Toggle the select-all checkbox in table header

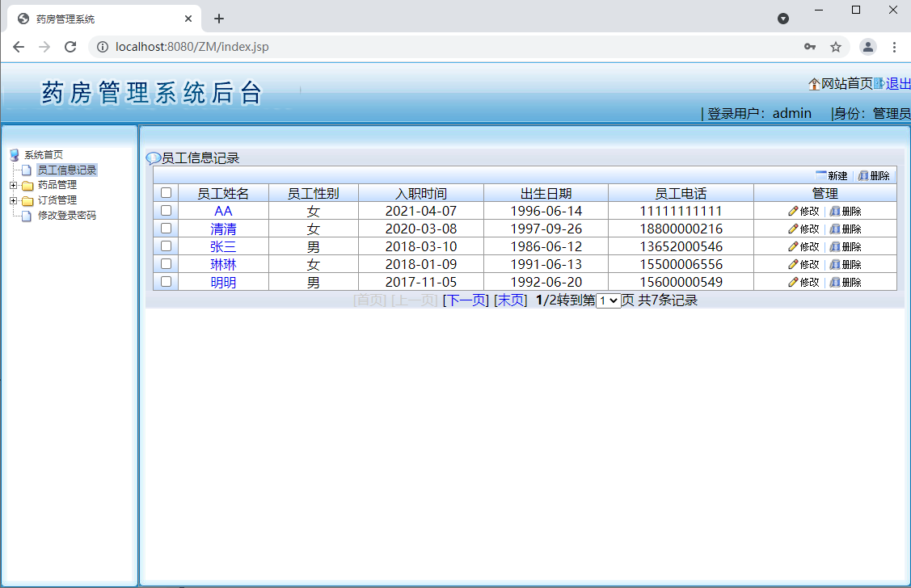(166, 193)
